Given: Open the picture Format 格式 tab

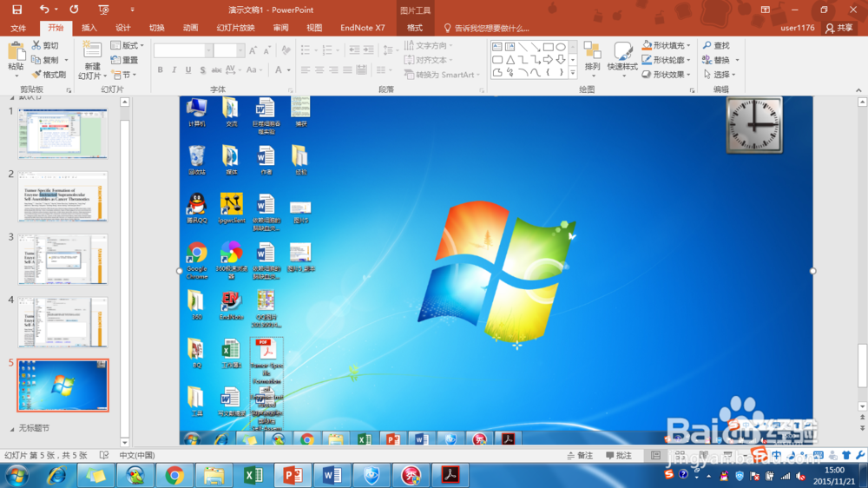Looking at the screenshot, I should click(415, 28).
